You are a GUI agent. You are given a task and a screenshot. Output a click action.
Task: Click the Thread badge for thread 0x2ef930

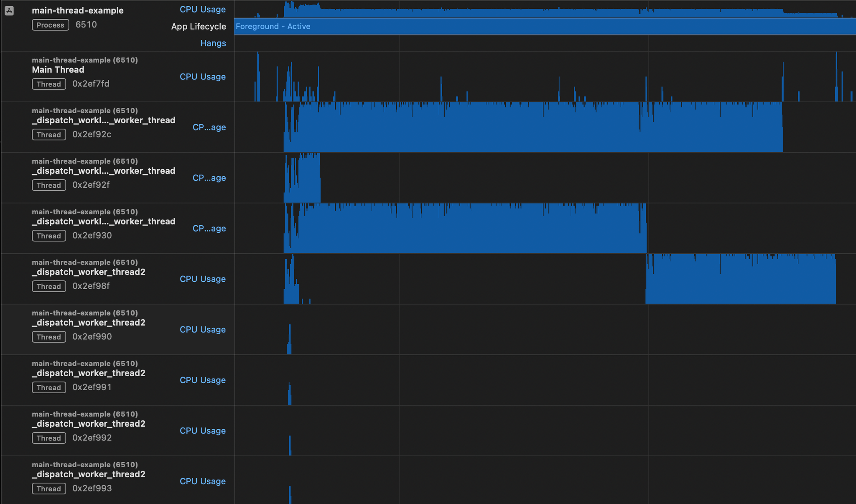click(x=49, y=235)
